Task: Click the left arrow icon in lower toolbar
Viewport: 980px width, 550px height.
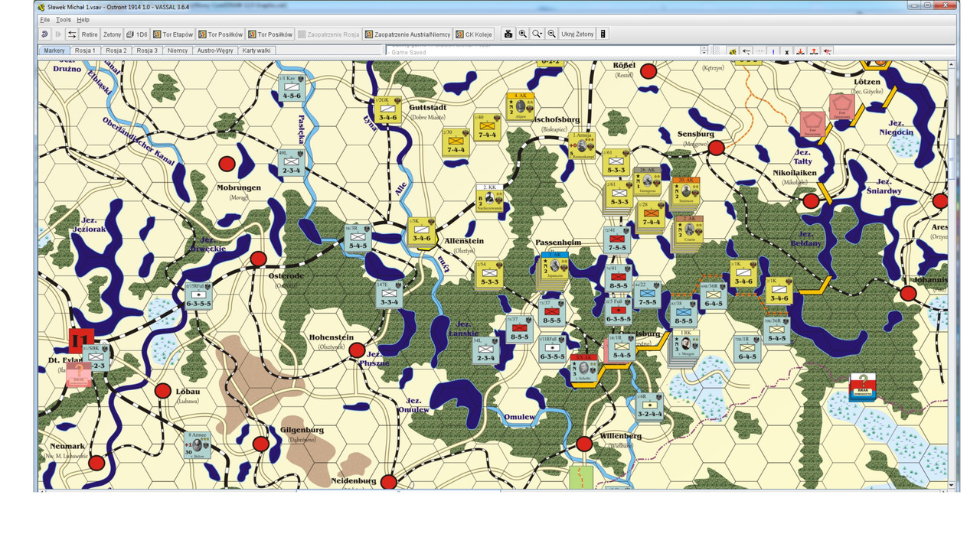Action: pos(746,52)
